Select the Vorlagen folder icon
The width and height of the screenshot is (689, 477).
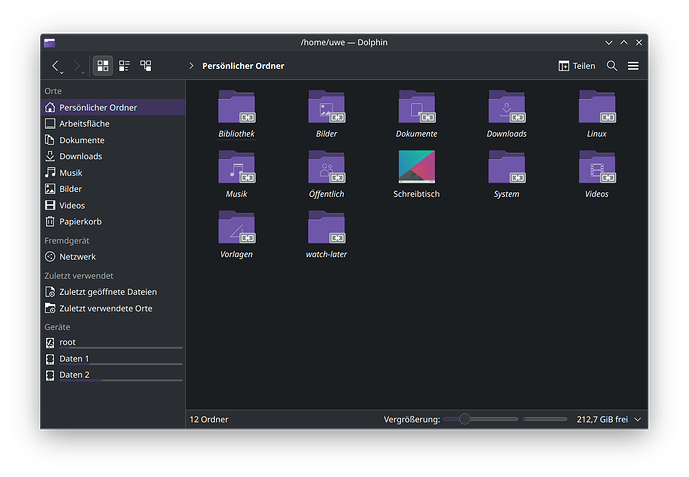click(x=236, y=227)
